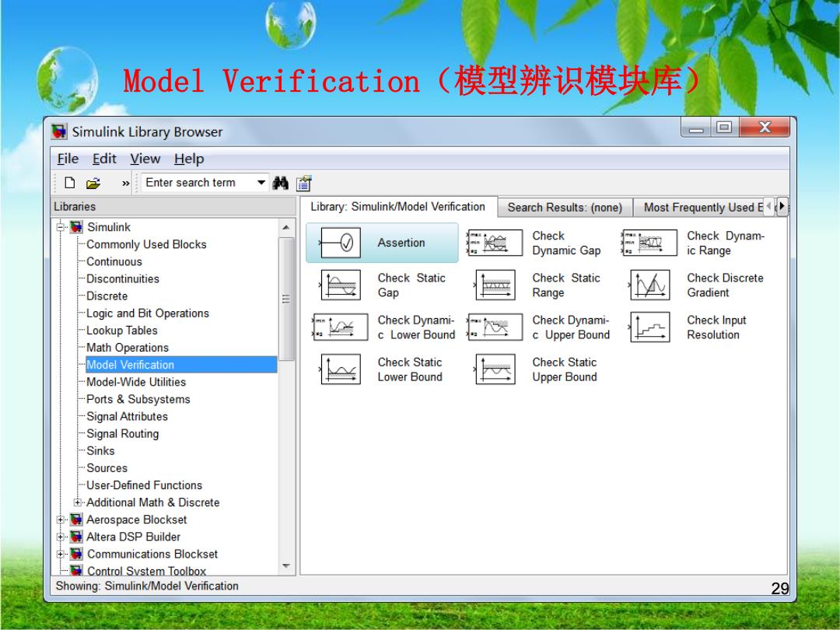Click the Check Static Upper Bound label

click(565, 369)
